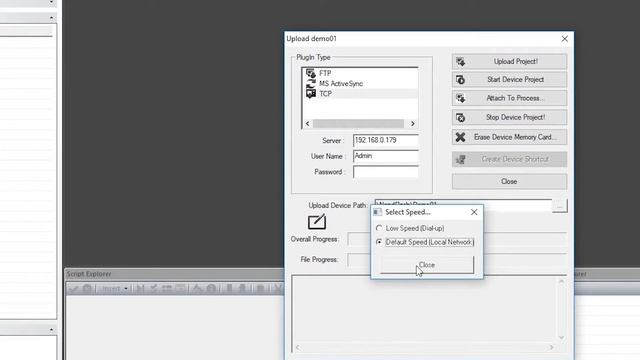Choose Default Speed (Local Network) option

pos(425,242)
